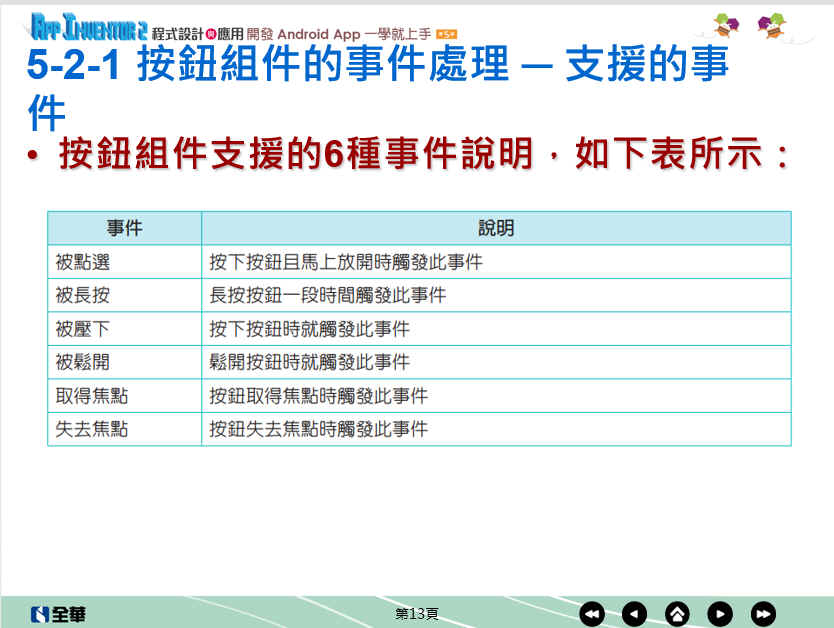Viewport: 834px width, 628px height.
Task: Jump to the last slide button
Action: coord(763,613)
